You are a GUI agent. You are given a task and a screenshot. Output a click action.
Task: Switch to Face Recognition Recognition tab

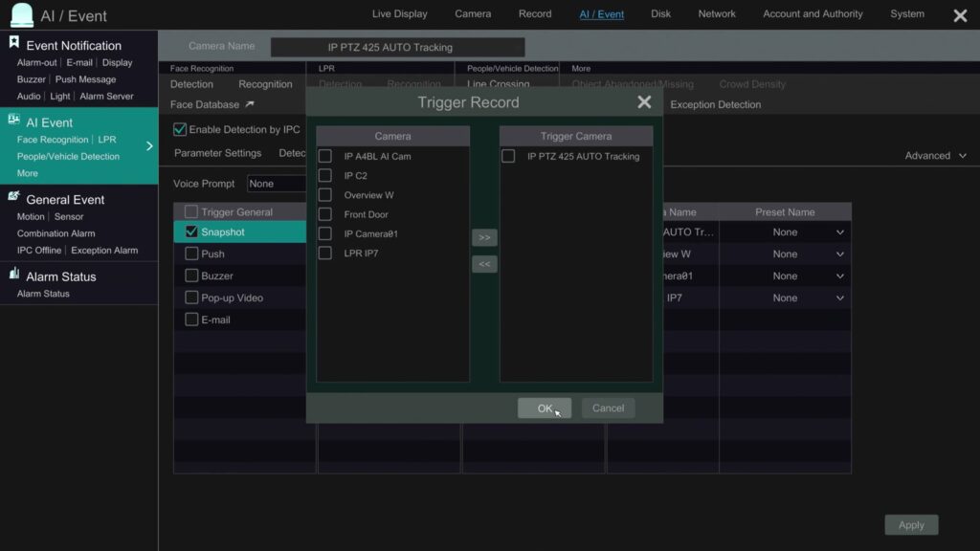click(x=265, y=84)
